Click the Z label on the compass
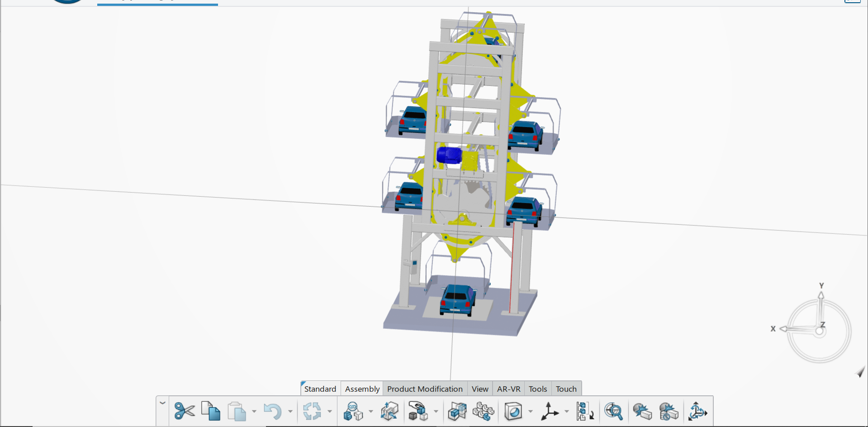868x427 pixels. [x=823, y=325]
